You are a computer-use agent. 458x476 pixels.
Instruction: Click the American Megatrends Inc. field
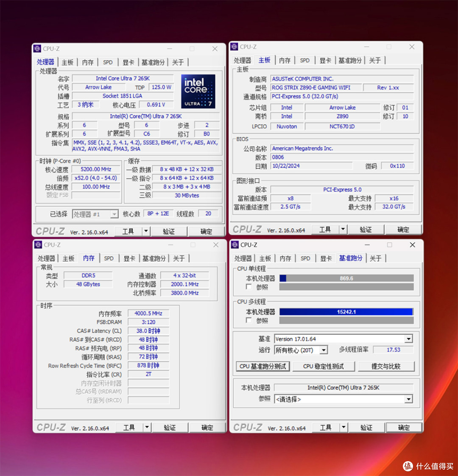pos(342,148)
